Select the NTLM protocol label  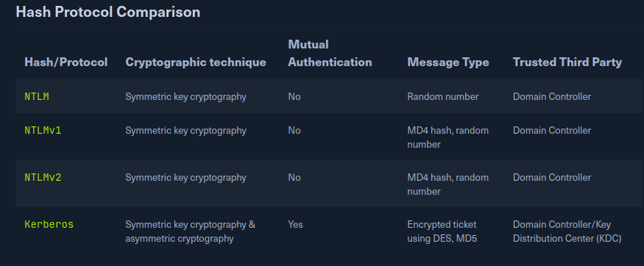pos(37,97)
